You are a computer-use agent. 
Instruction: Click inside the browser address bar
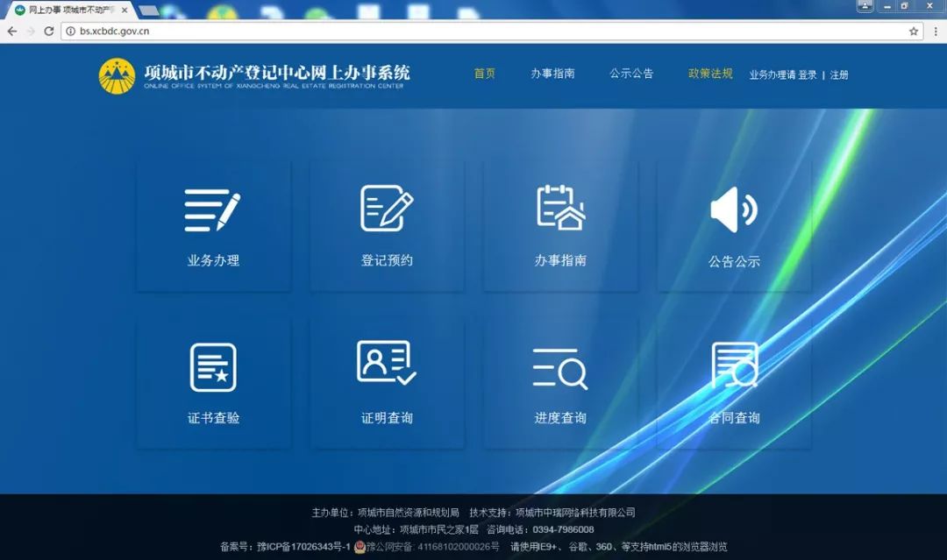263,30
